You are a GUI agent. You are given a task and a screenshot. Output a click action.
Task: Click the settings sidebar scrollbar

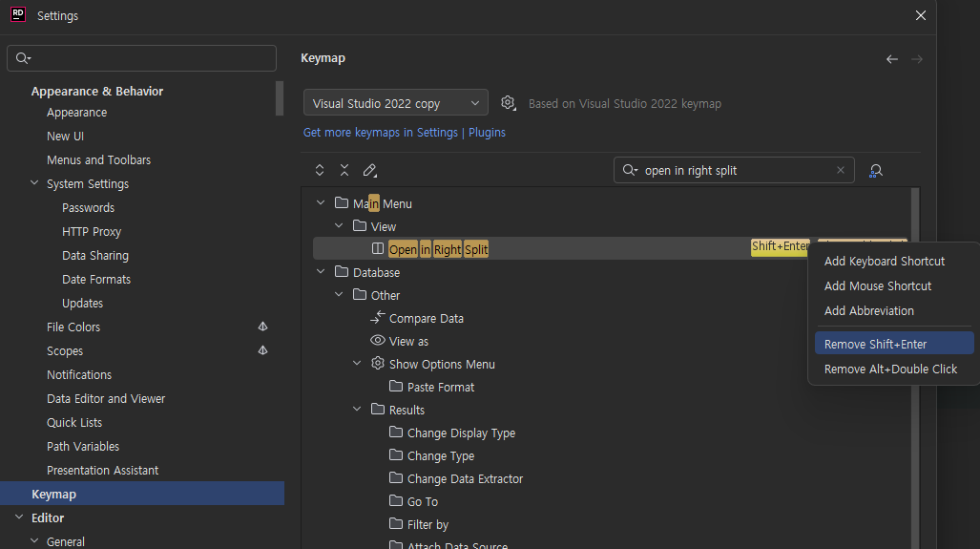280,98
